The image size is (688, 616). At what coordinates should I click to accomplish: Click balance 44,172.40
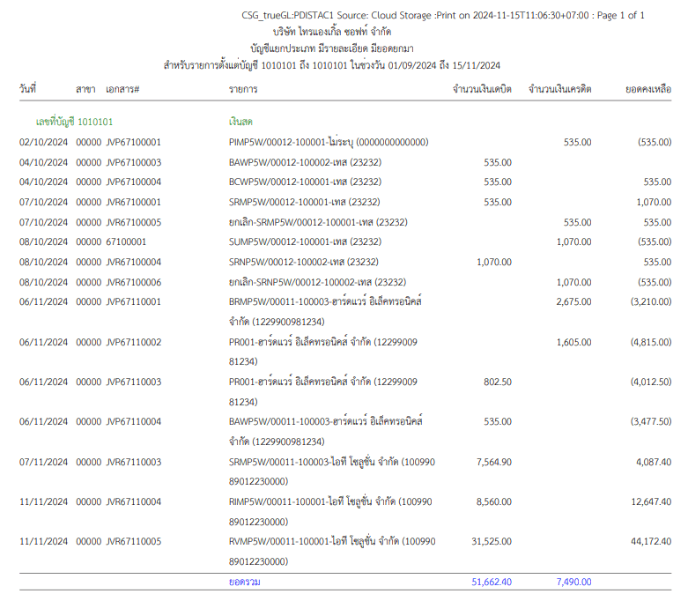coord(651,541)
